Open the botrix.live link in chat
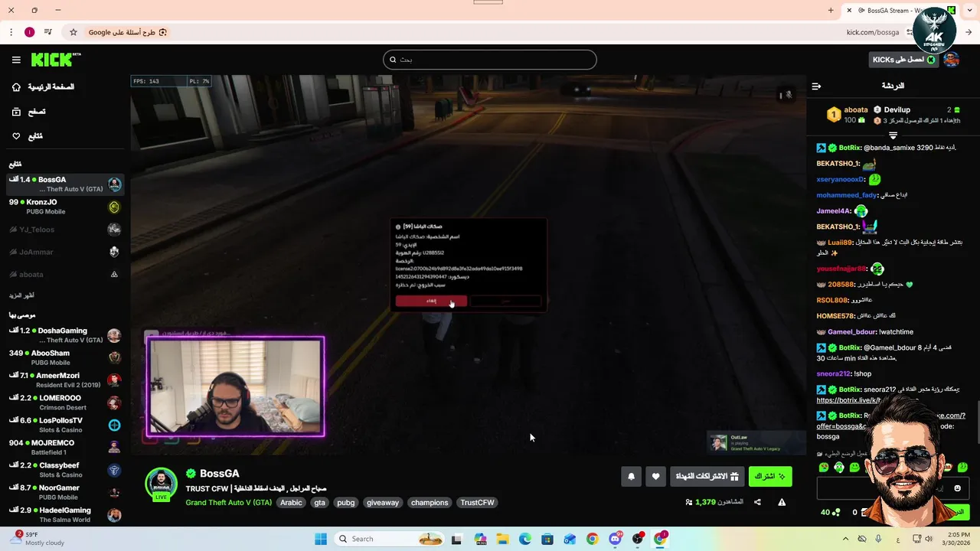The width and height of the screenshot is (980, 551). tap(847, 400)
